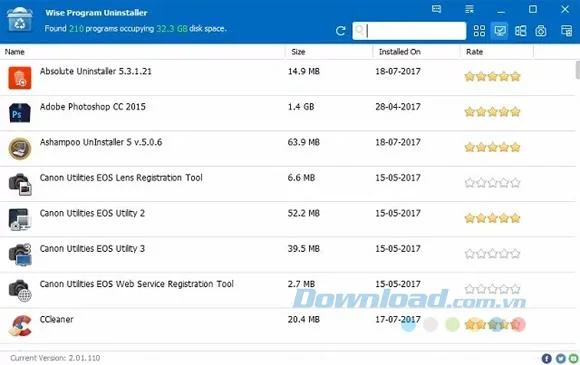The width and height of the screenshot is (580, 365).
Task: Sort list by Name column header
Action: (14, 52)
